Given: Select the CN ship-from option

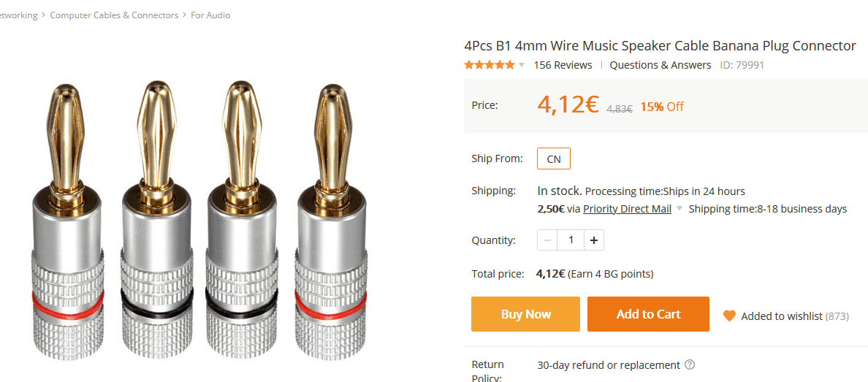Looking at the screenshot, I should tap(553, 158).
